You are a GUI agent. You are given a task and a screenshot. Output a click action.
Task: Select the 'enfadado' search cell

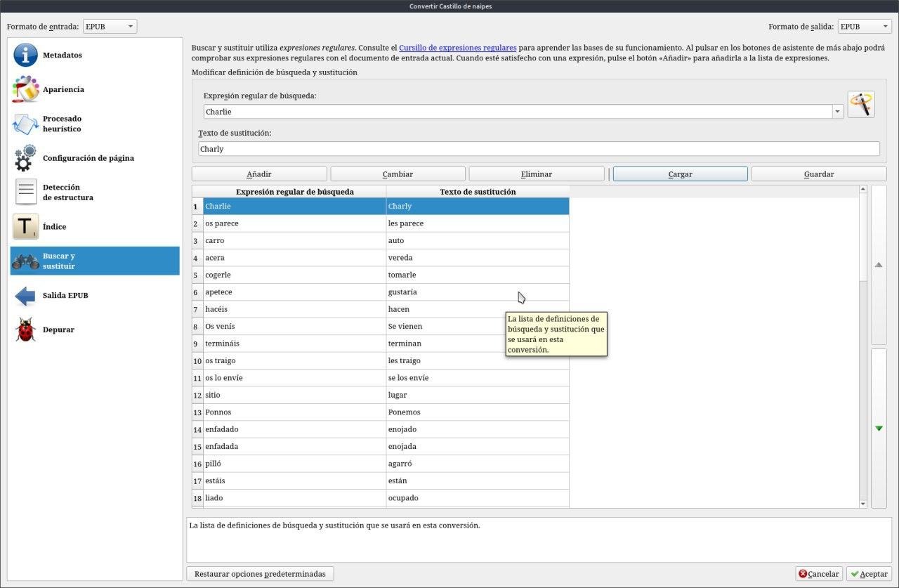point(294,430)
